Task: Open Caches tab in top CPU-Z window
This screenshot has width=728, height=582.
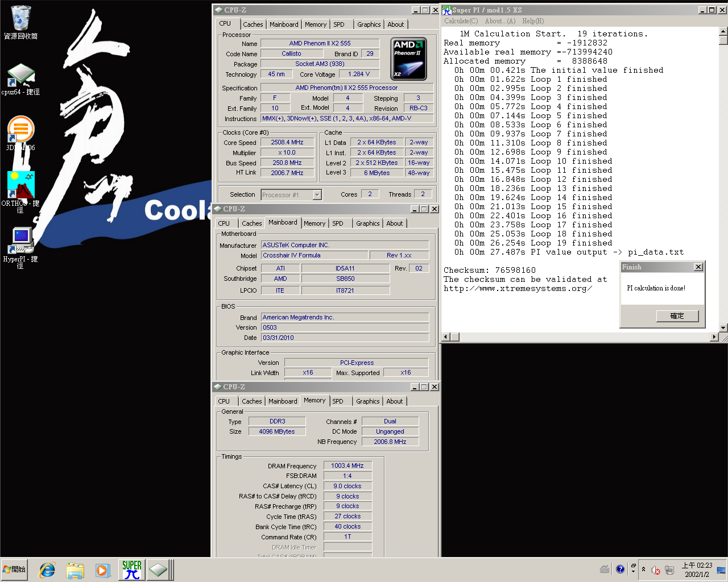Action: click(253, 24)
